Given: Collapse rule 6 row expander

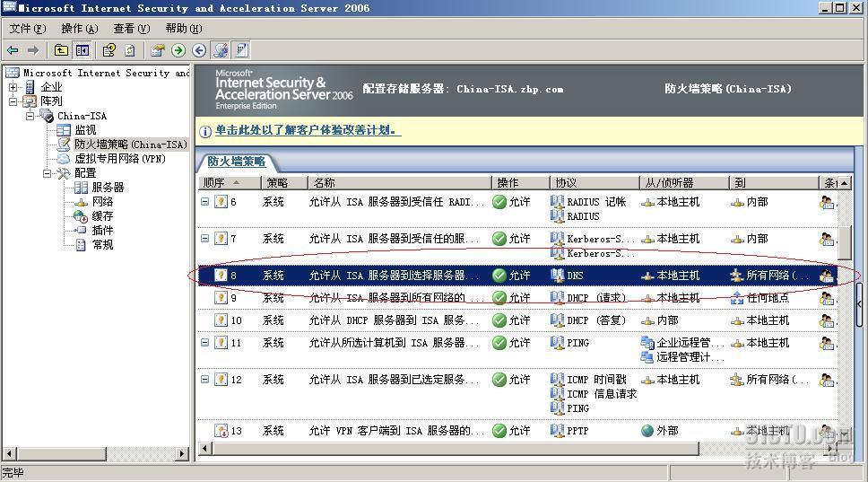Looking at the screenshot, I should coord(204,202).
